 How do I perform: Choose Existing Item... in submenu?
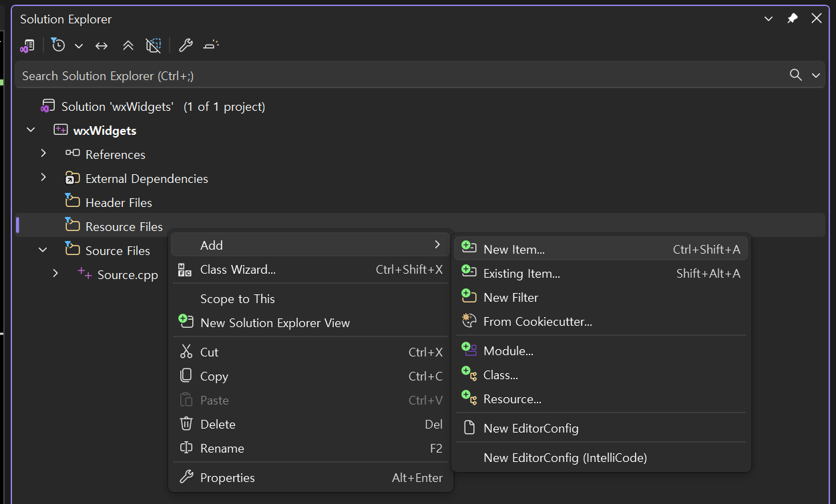point(601,273)
